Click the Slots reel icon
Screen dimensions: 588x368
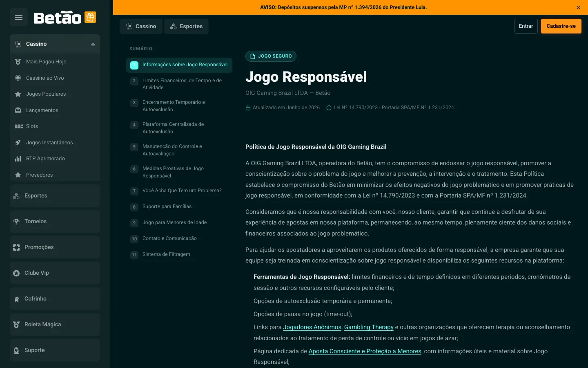[19, 126]
